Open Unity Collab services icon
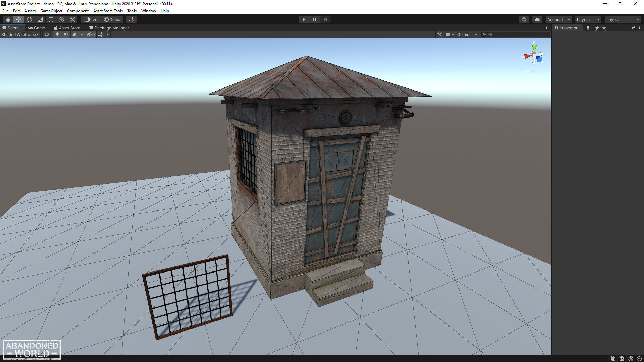Screen dimensions: 644x362 click(x=524, y=19)
